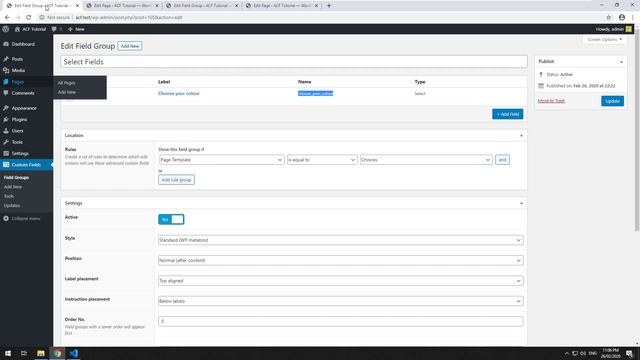Click the page vertical scrollbar
This screenshot has width=640, height=360.
pos(637,131)
